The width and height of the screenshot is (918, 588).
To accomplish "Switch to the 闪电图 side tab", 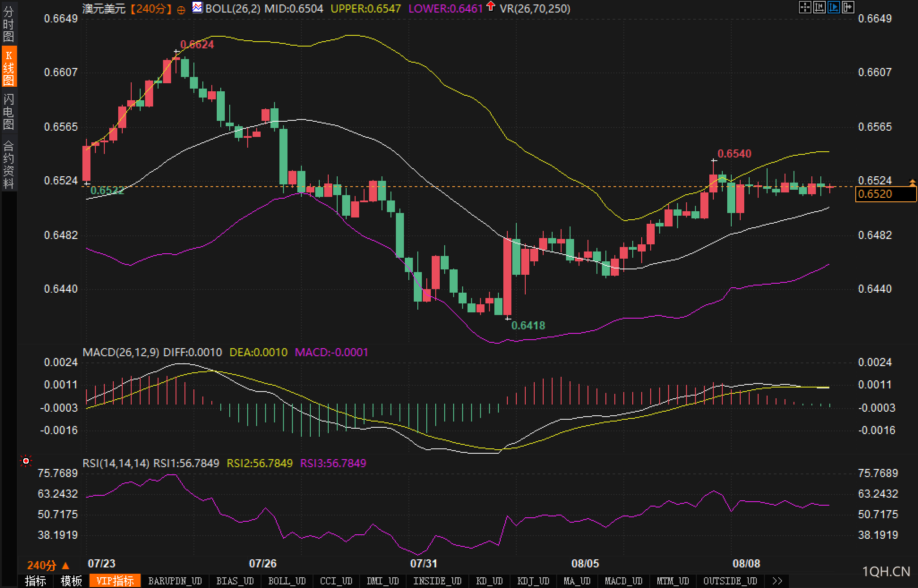I will [x=9, y=112].
